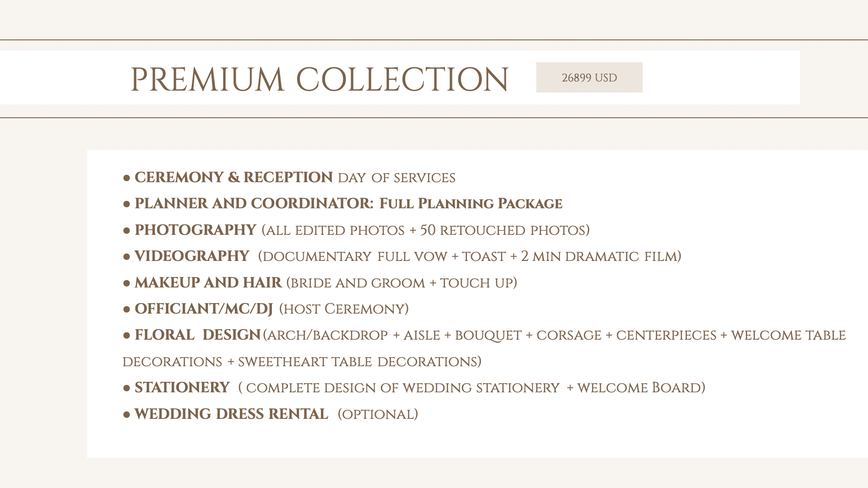Click the 26899 USD price box
This screenshot has height=488, width=868.
(x=589, y=77)
